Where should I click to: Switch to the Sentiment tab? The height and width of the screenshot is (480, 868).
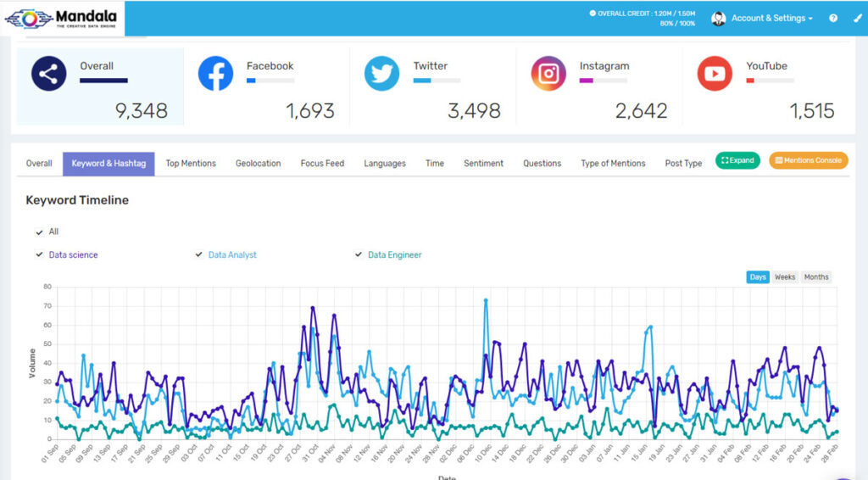pyautogui.click(x=483, y=164)
